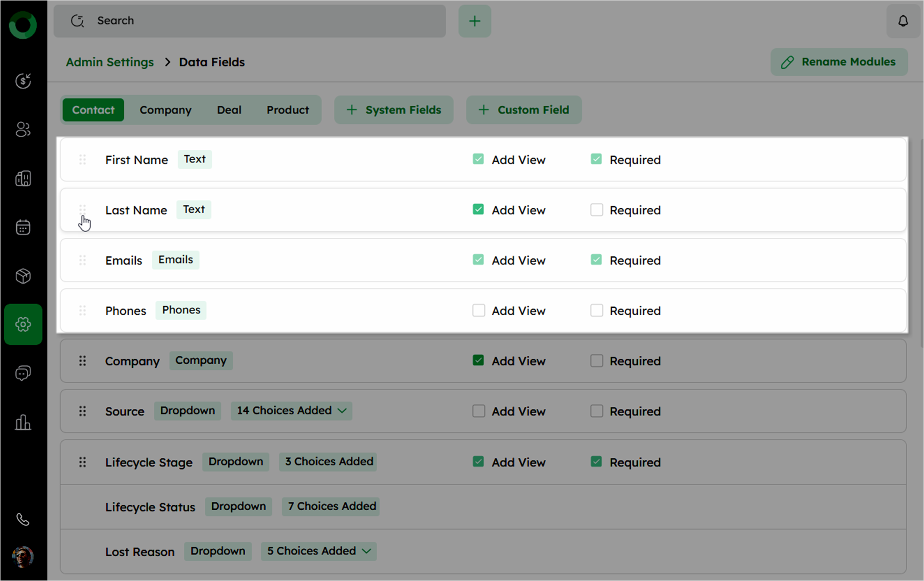The width and height of the screenshot is (924, 581).
Task: Open the 7 Choices Added list
Action: pos(331,506)
